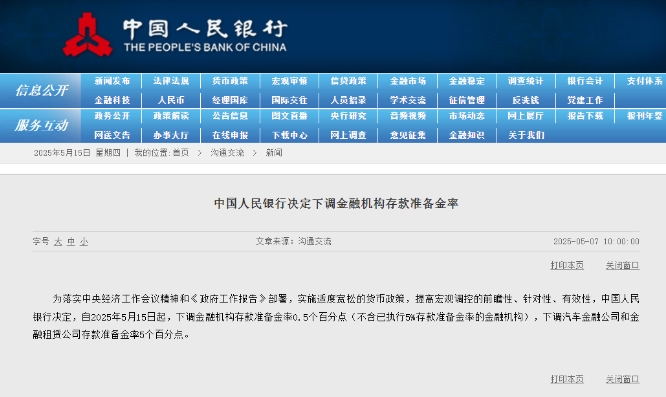666x397 pixels.
Task: Go to the 下载中心
Action: pyautogui.click(x=289, y=135)
